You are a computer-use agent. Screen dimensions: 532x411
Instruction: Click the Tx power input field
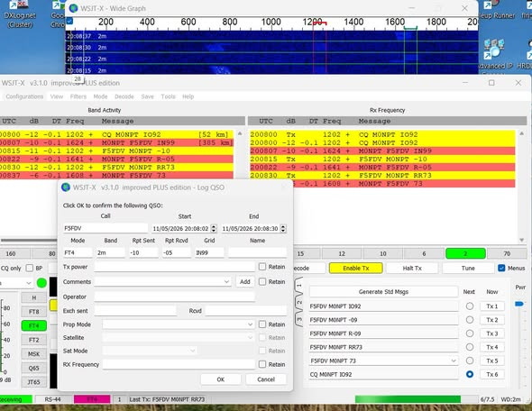pyautogui.click(x=174, y=267)
